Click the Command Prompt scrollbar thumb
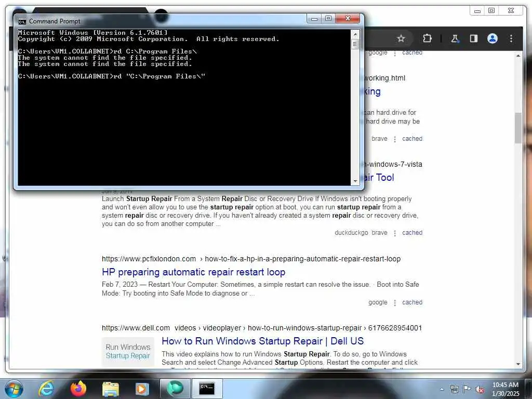This screenshot has height=399, width=532. point(355,44)
